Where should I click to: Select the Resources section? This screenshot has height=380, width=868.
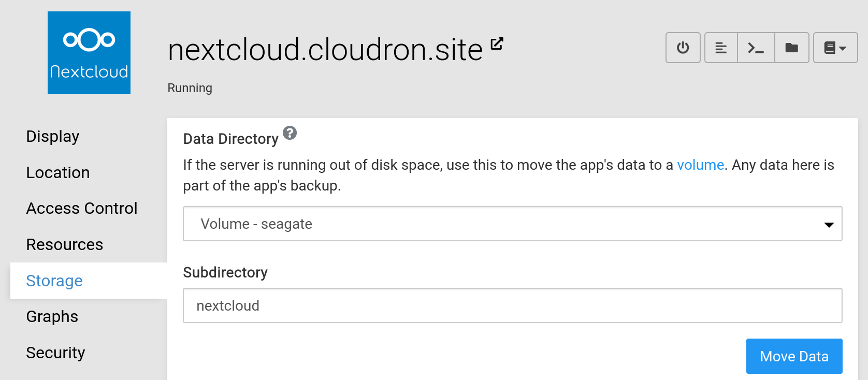[x=65, y=244]
